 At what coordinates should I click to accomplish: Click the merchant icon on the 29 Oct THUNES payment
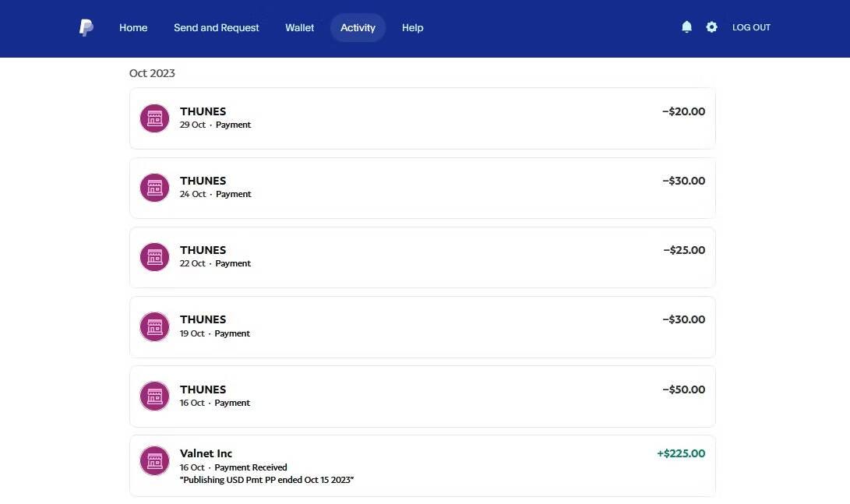point(154,118)
